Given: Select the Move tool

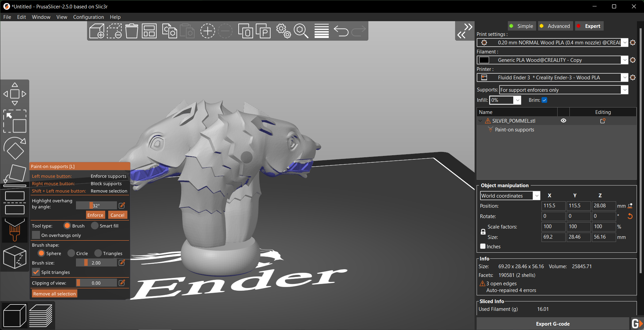Looking at the screenshot, I should point(15,94).
